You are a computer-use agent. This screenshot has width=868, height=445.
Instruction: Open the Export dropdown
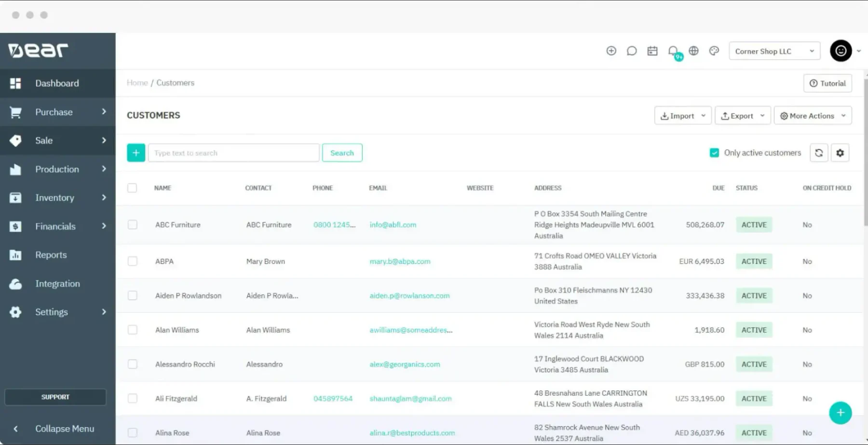click(x=743, y=116)
